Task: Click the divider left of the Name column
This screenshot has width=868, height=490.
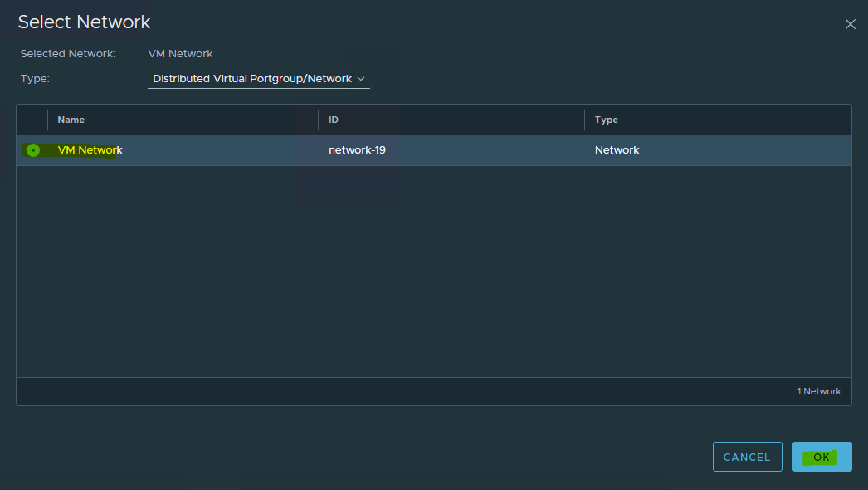Action: tap(48, 120)
